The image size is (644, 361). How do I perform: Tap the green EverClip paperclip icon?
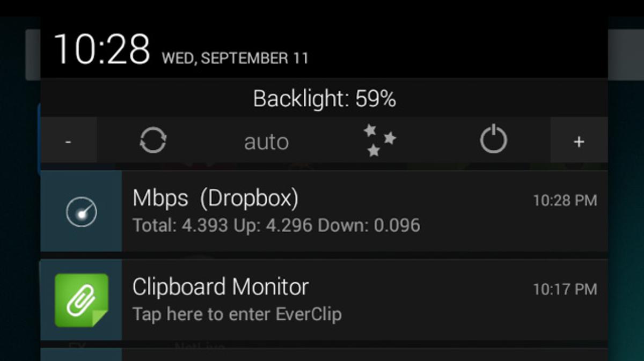point(82,300)
